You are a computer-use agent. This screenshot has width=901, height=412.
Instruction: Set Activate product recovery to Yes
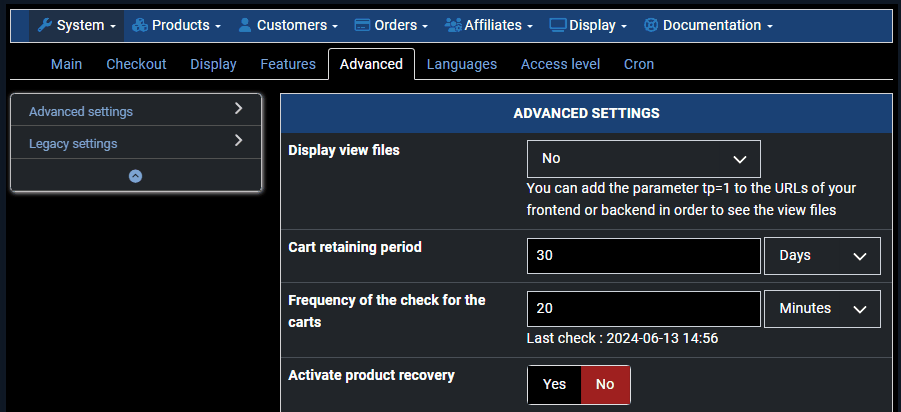pyautogui.click(x=555, y=384)
